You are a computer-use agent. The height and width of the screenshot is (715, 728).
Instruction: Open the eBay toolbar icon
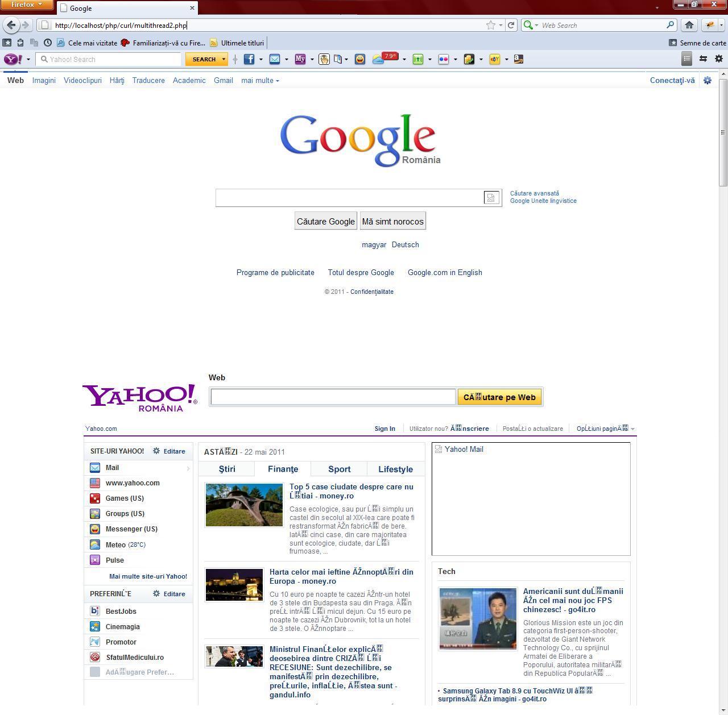tap(495, 59)
